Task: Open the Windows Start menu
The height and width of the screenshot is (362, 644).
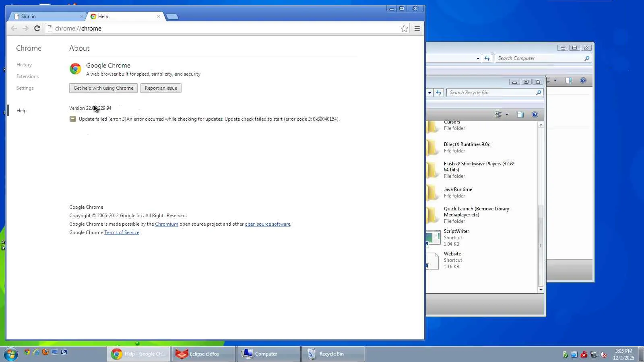Action: tap(11, 354)
